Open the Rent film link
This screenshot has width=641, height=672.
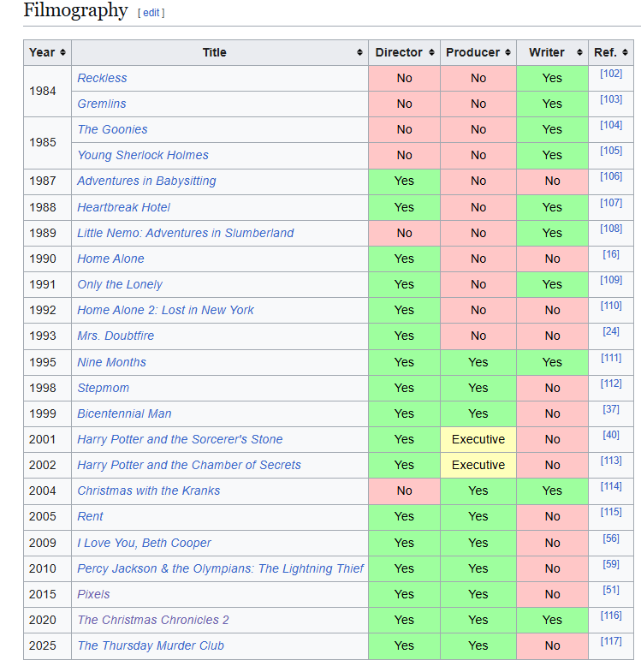tap(90, 516)
